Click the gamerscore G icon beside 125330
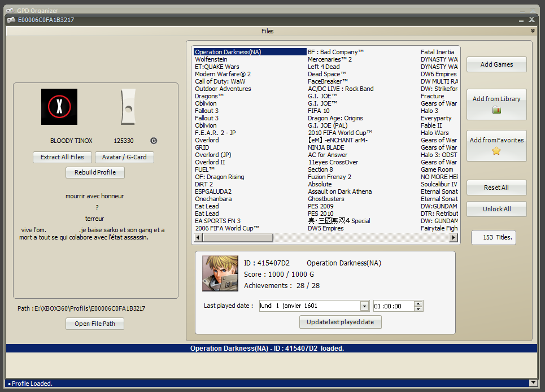Viewport: 545px width, 392px height. [x=154, y=141]
